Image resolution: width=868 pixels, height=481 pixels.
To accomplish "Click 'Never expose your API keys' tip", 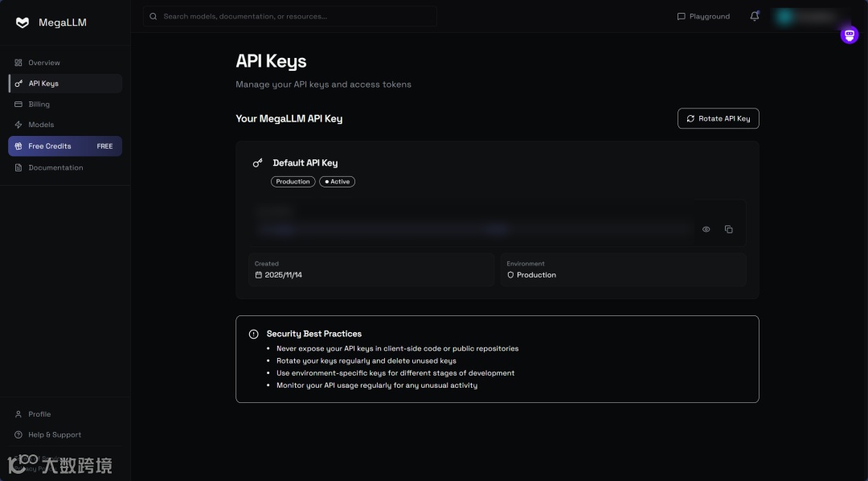I will [398, 348].
